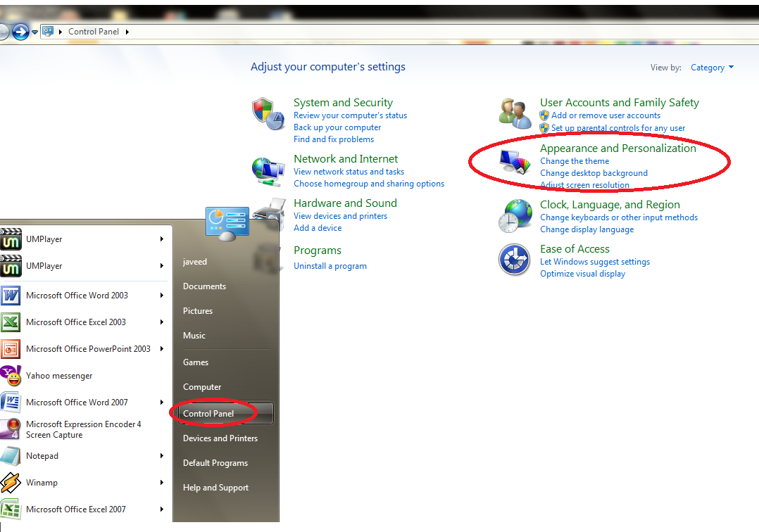Expand the arrow after Control Panel in address bar
The width and height of the screenshot is (759, 532).
point(127,32)
